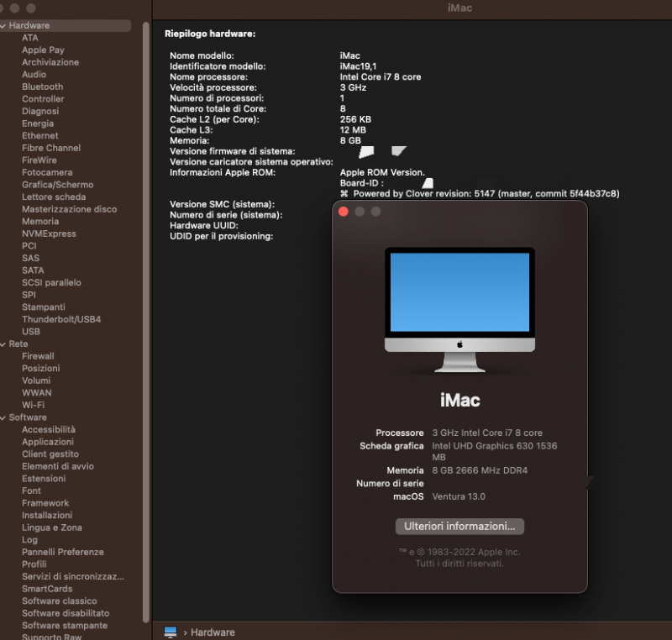Select Audio hardware entry
The height and width of the screenshot is (640, 672).
[x=34, y=75]
